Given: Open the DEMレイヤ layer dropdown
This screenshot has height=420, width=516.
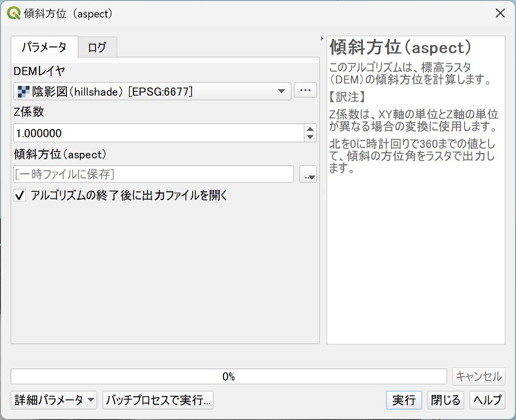Looking at the screenshot, I should 152,91.
